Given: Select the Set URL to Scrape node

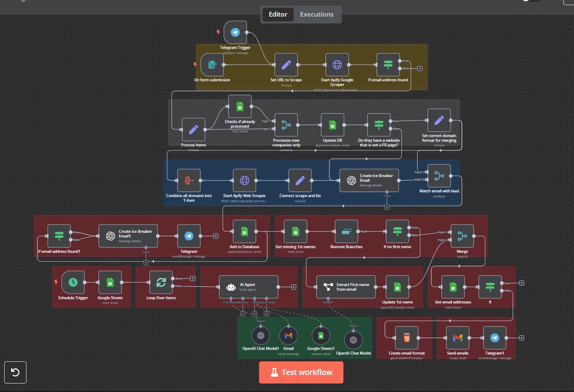Looking at the screenshot, I should 286,65.
